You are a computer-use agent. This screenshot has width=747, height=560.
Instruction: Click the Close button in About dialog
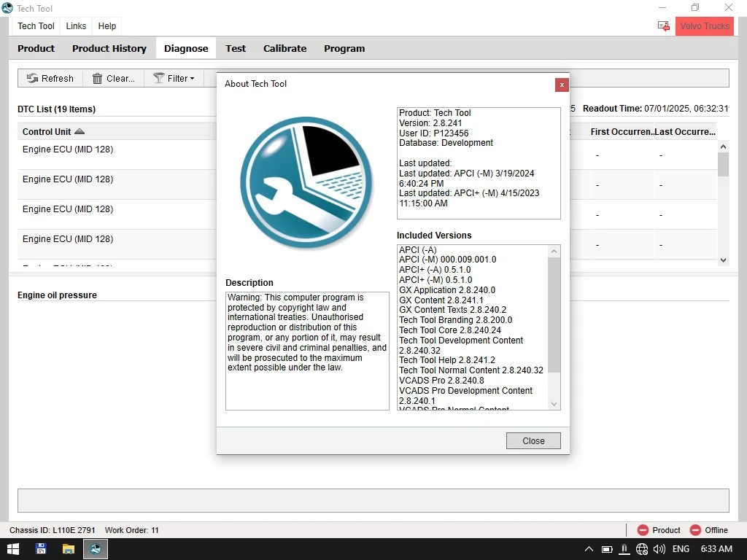click(x=533, y=441)
